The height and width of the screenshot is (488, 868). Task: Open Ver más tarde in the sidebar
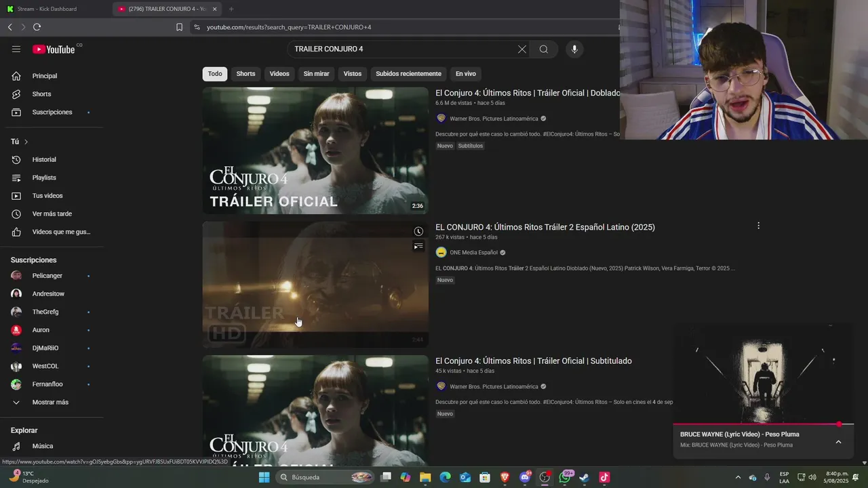(52, 213)
